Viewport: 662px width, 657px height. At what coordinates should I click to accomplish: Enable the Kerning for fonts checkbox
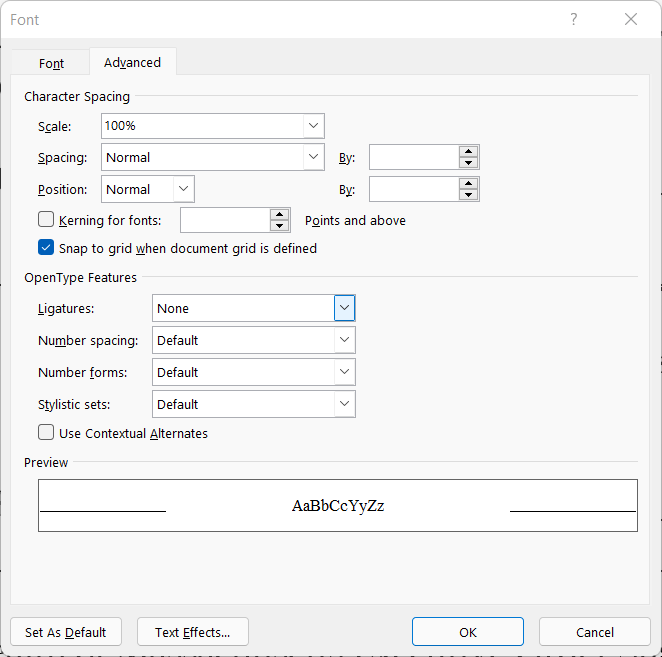(46, 220)
